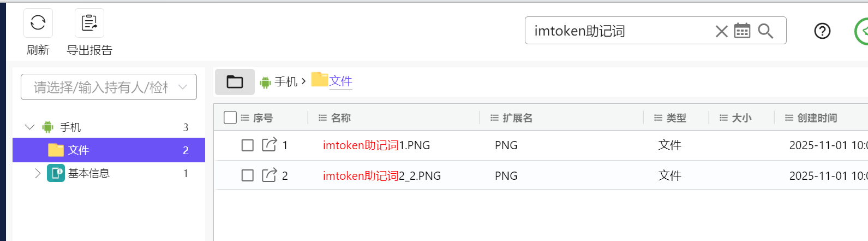
Task: Toggle the select-all checkbox in table header
Action: click(230, 117)
